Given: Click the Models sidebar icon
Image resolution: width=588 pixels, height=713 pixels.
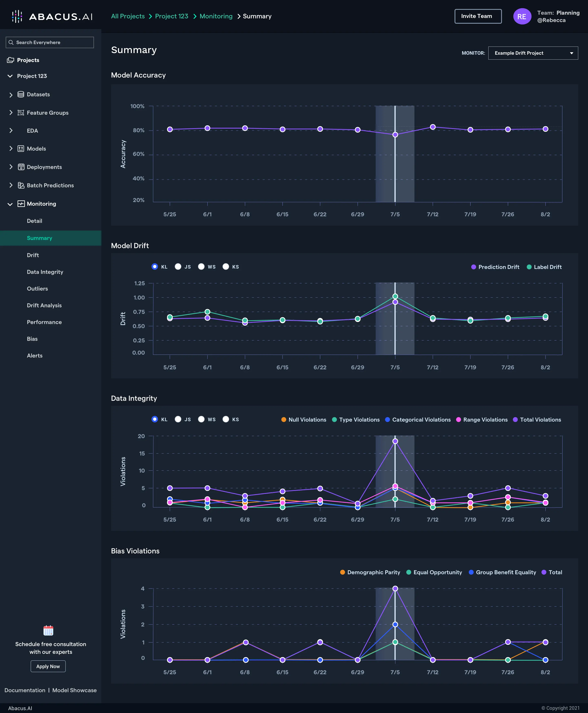Looking at the screenshot, I should [21, 149].
